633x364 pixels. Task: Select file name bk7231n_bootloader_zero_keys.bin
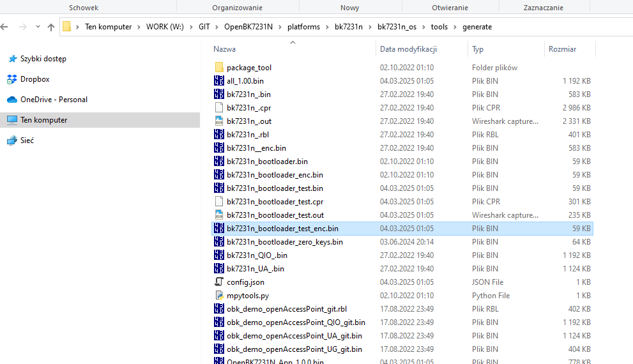285,242
